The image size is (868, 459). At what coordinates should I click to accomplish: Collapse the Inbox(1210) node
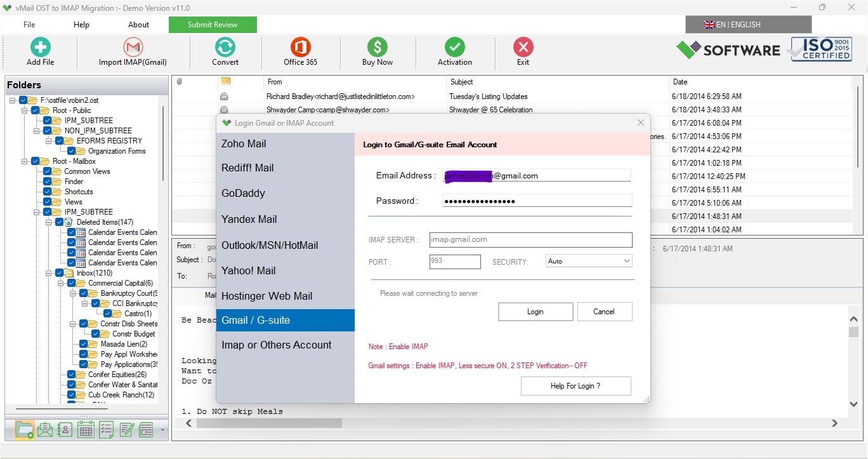pos(49,273)
